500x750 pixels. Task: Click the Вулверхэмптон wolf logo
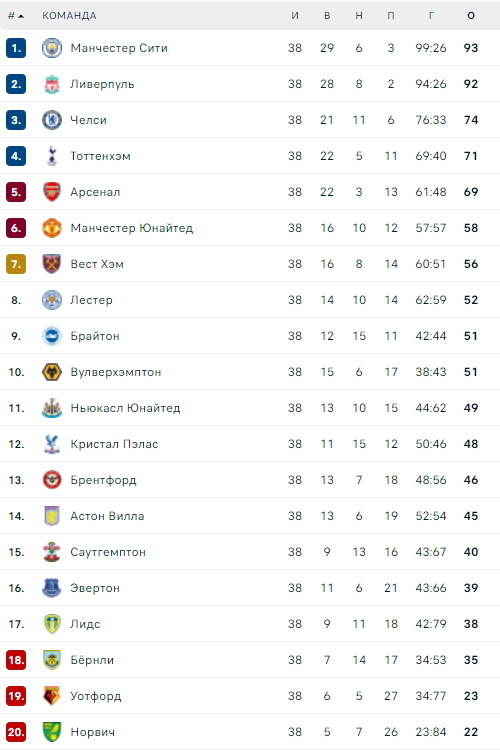click(x=52, y=372)
